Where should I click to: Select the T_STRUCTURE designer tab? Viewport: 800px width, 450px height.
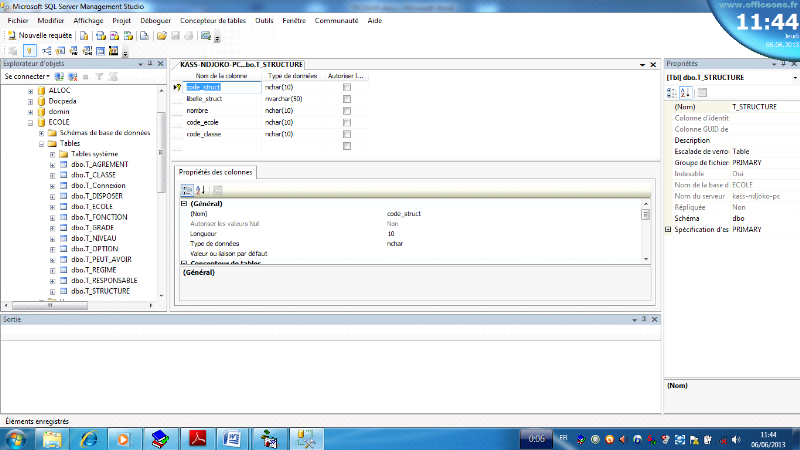click(x=241, y=65)
